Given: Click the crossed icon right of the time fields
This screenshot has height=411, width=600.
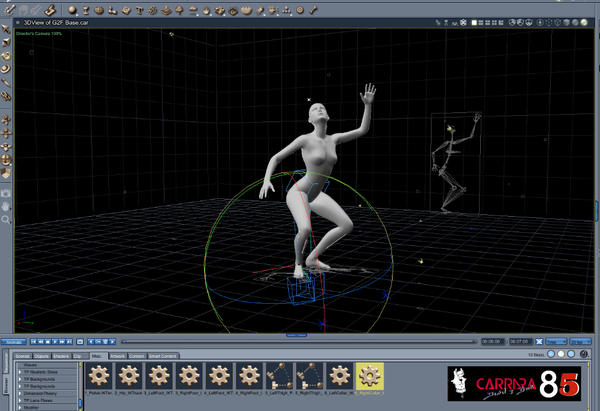Looking at the screenshot, I should coord(539,341).
